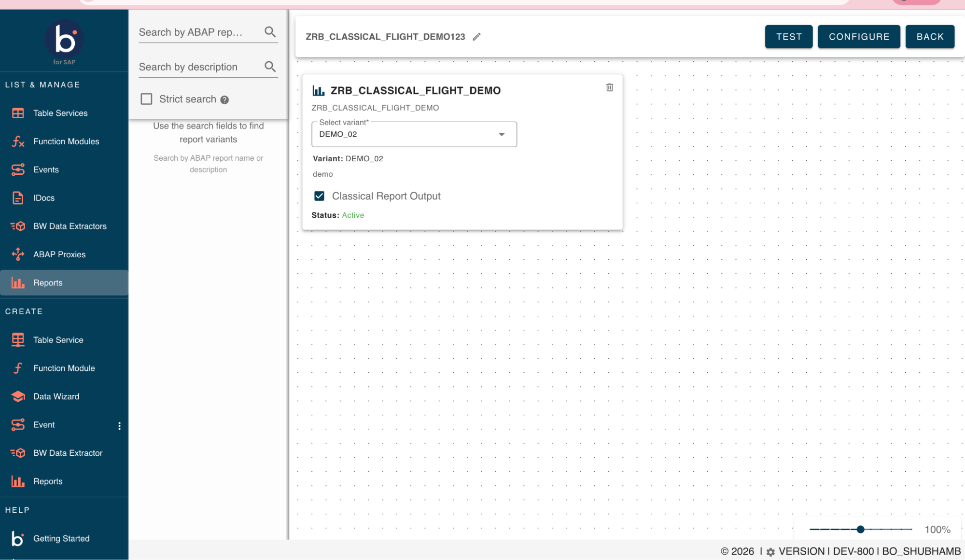Screen dimensions: 965x560
Task: Click the ZRB_CLASSICAL_FLIGHT_DEMO card title
Action: tap(416, 90)
